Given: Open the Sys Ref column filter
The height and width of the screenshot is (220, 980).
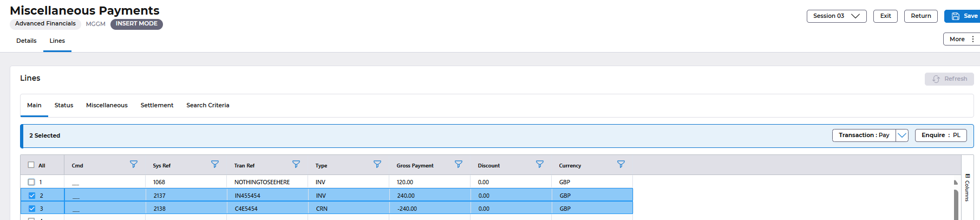Looking at the screenshot, I should coord(215,164).
